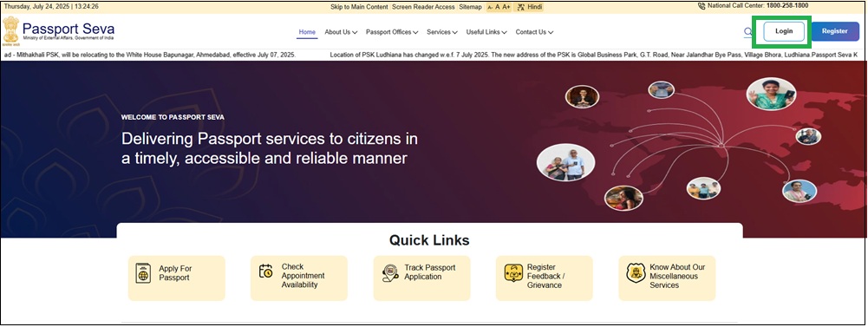Click the blue Register button
868x327 pixels.
835,31
